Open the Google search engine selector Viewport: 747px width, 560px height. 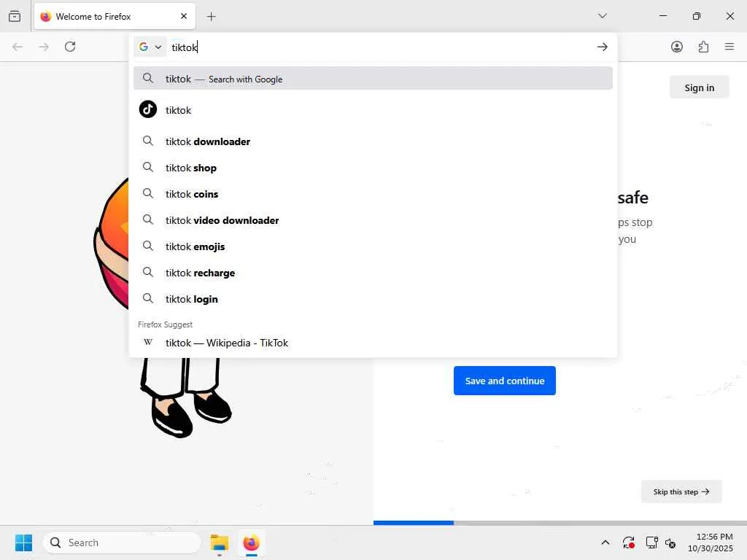click(150, 47)
